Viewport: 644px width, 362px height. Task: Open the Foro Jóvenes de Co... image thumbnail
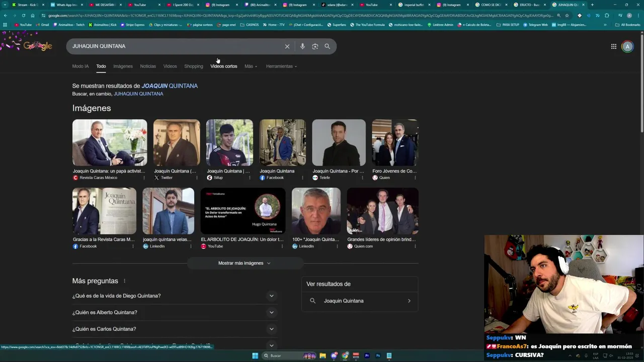(395, 143)
